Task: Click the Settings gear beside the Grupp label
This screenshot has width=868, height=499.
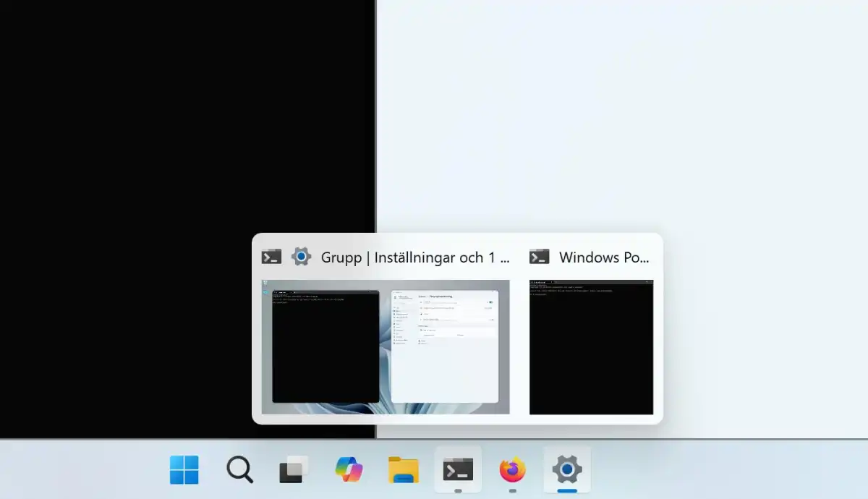Action: [x=302, y=256]
